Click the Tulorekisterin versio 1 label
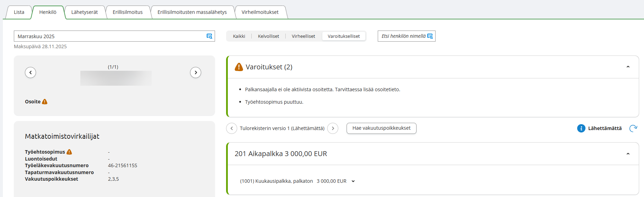Screen dimensions: 644x197 pos(282,128)
